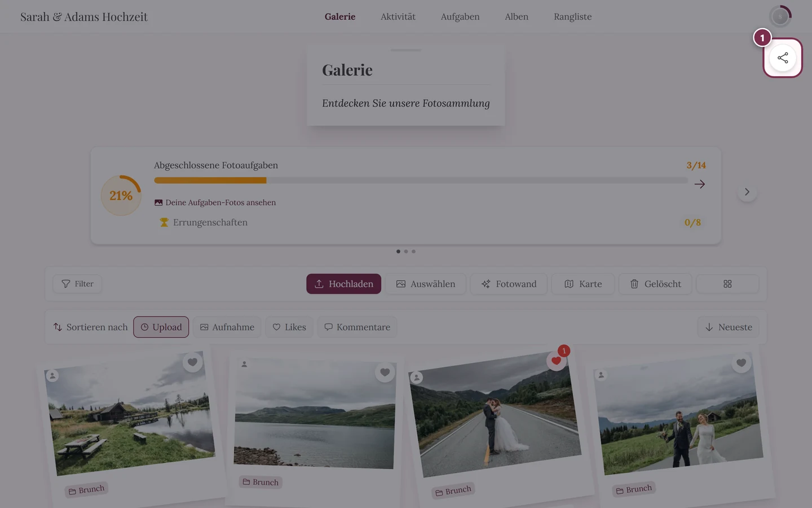Sort photos by Kommentare
The image size is (812, 508).
pyautogui.click(x=357, y=327)
